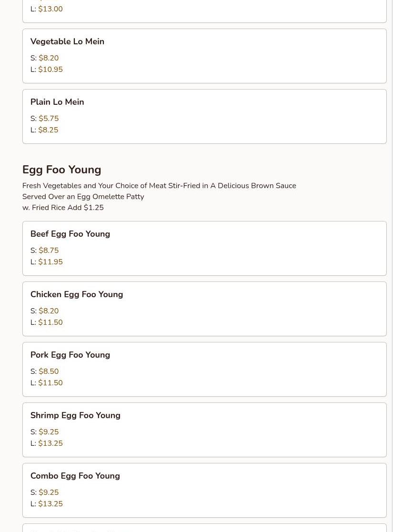This screenshot has height=532, width=402.
Task: Click Vegetable Lo Mein large price $10.95
Action: [x=50, y=70]
